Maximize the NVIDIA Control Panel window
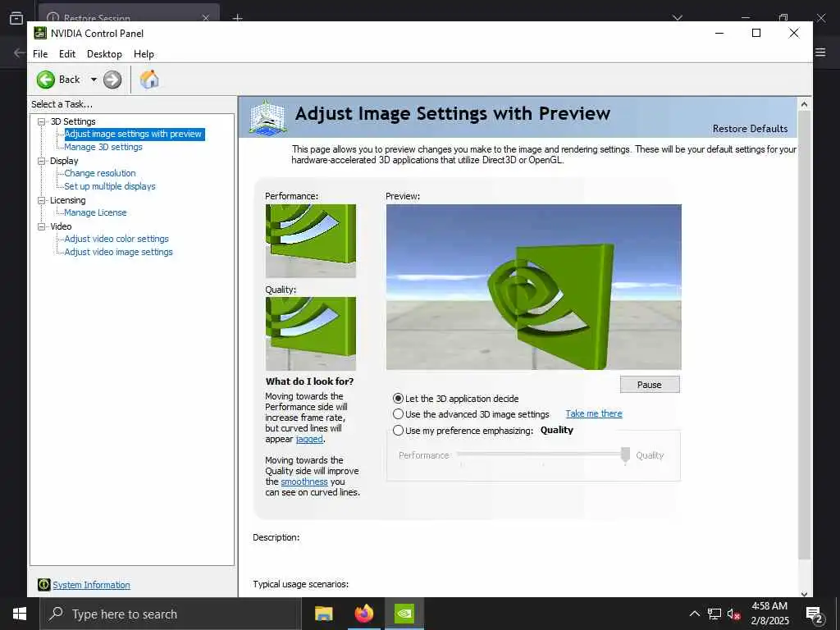 pyautogui.click(x=756, y=33)
